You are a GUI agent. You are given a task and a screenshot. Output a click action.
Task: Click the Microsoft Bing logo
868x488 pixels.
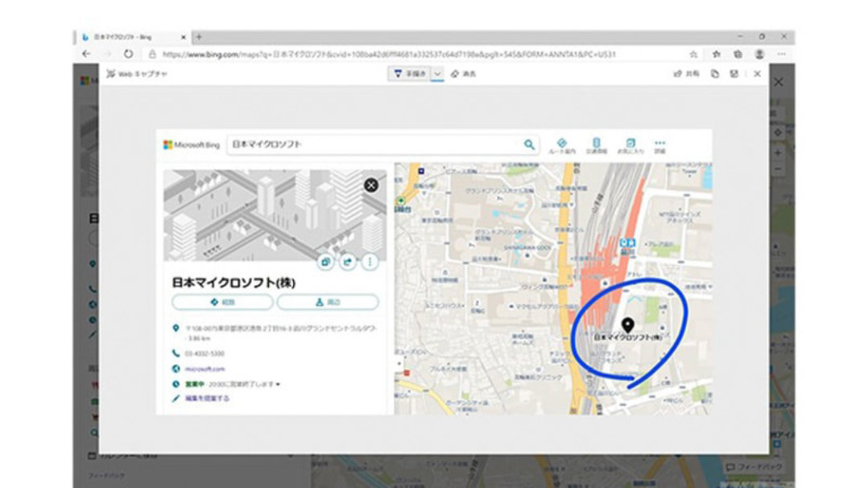click(192, 145)
